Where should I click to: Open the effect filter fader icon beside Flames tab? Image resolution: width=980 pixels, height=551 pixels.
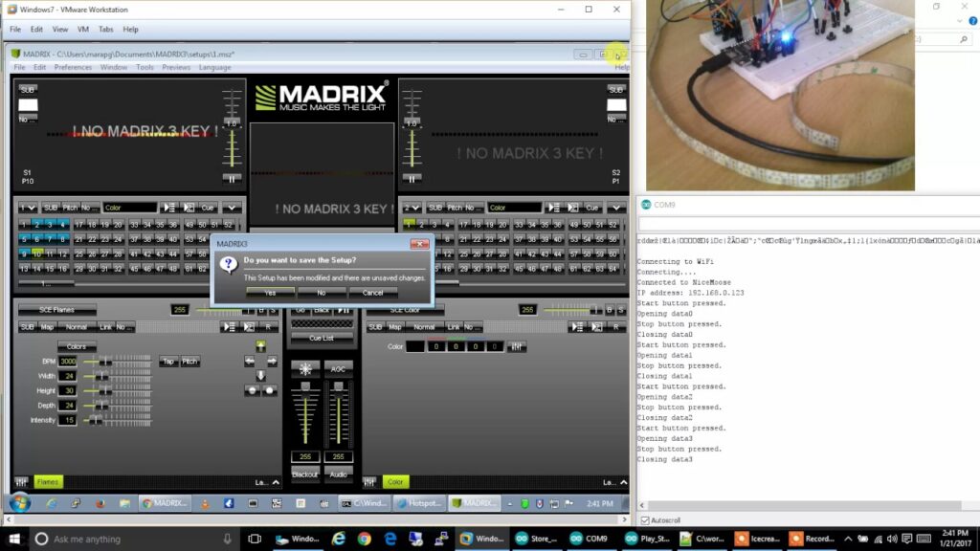pyautogui.click(x=20, y=482)
